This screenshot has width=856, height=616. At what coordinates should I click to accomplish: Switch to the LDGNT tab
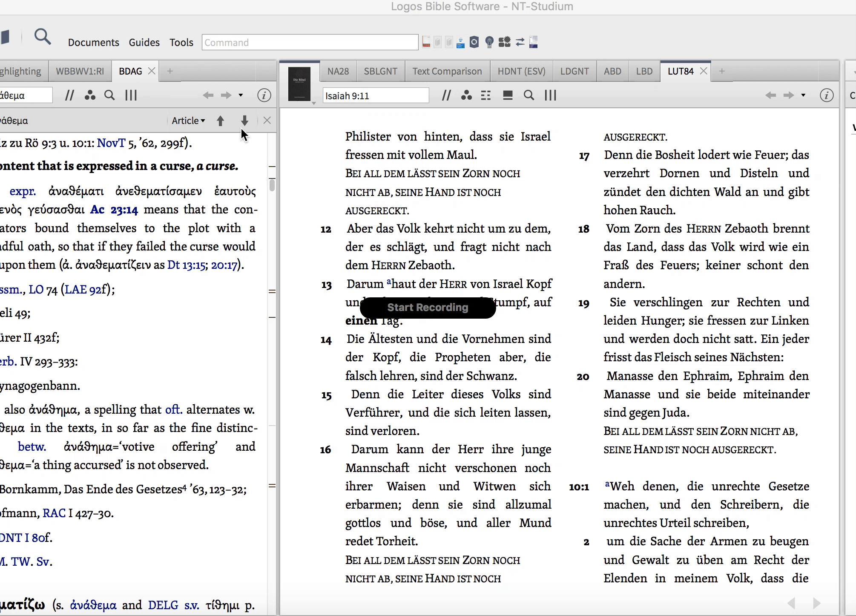pyautogui.click(x=574, y=71)
